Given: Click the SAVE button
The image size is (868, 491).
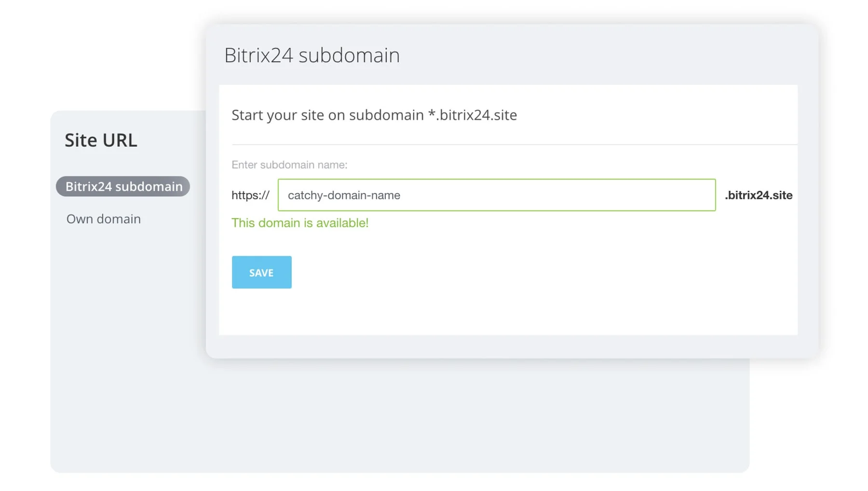Looking at the screenshot, I should click(261, 272).
